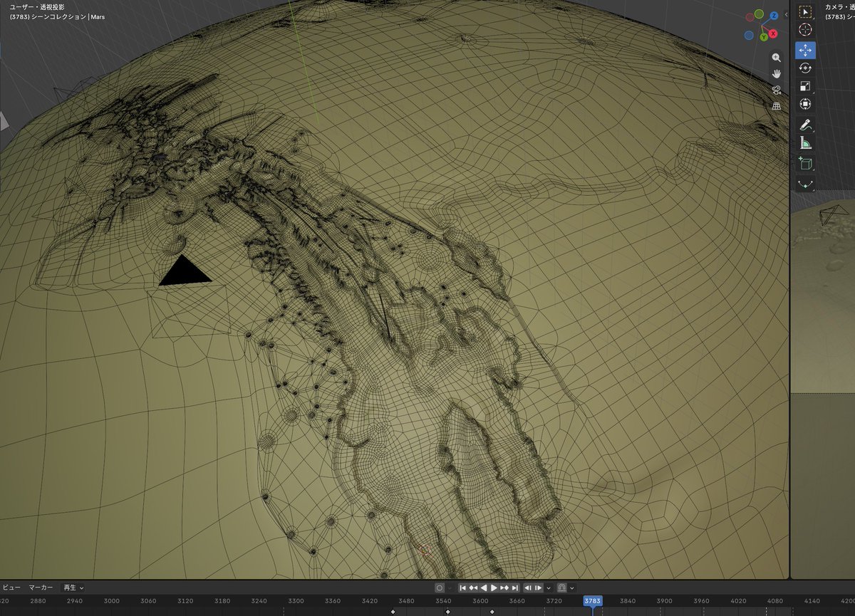The image size is (855, 616).
Task: Snap view to green Y axis gizmo
Action: click(x=764, y=36)
